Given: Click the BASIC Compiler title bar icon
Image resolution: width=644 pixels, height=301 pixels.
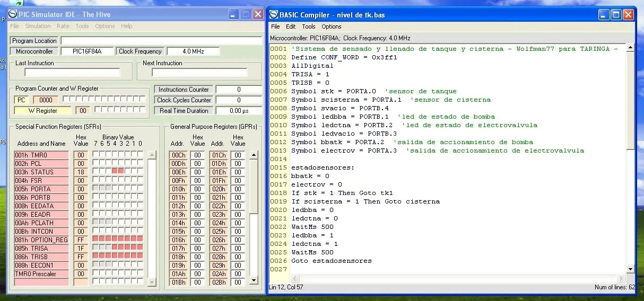Looking at the screenshot, I should (x=274, y=15).
